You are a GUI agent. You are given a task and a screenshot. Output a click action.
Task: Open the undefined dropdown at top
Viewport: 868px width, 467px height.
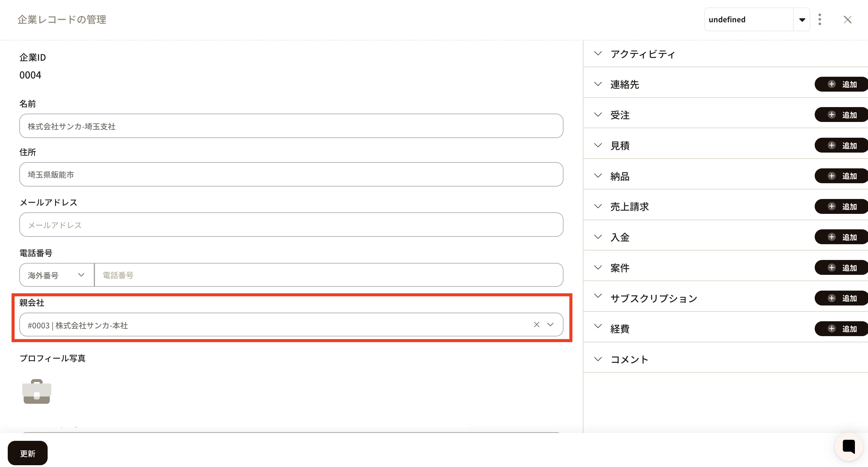(x=802, y=20)
